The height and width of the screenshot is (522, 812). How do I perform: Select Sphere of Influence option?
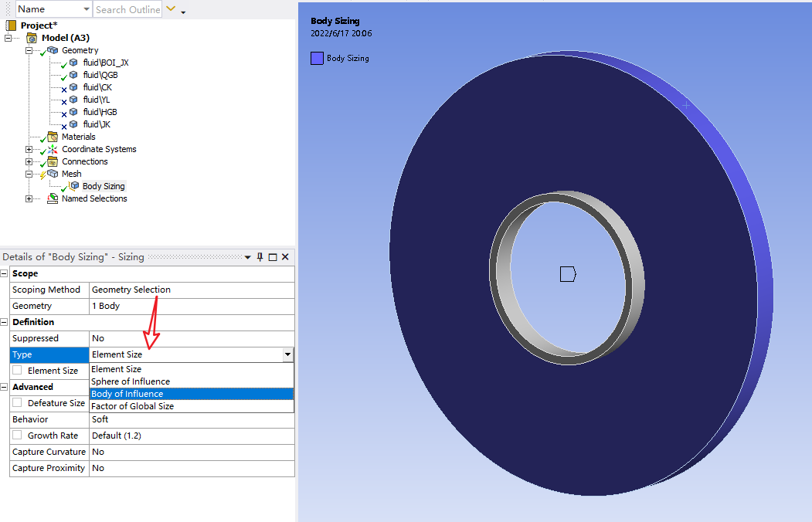tap(131, 381)
